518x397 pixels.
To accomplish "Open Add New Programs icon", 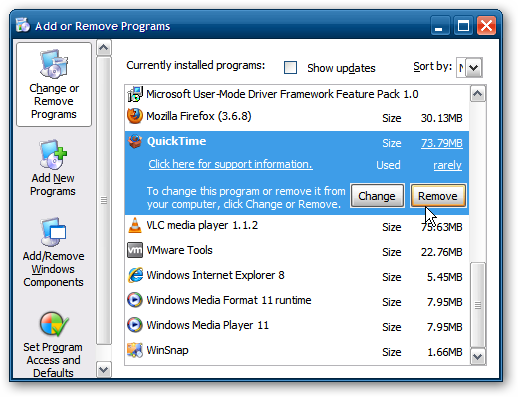I will [53, 154].
